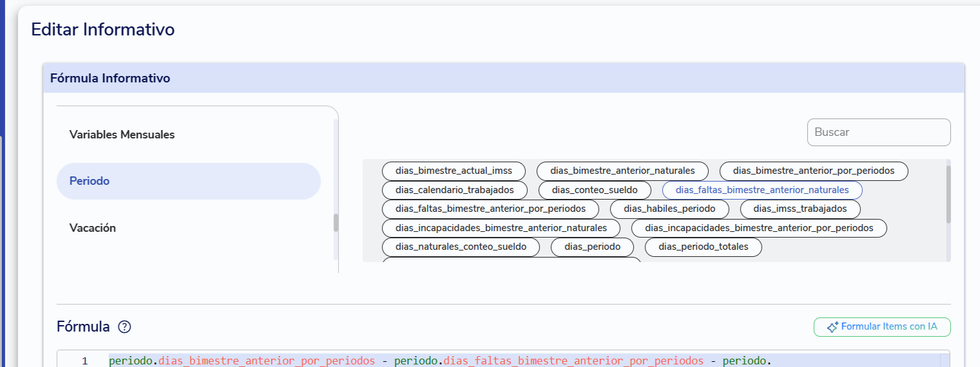This screenshot has height=367, width=980.
Task: Add dias_bimestre_anterior_por_periodos variable chip
Action: 814,171
